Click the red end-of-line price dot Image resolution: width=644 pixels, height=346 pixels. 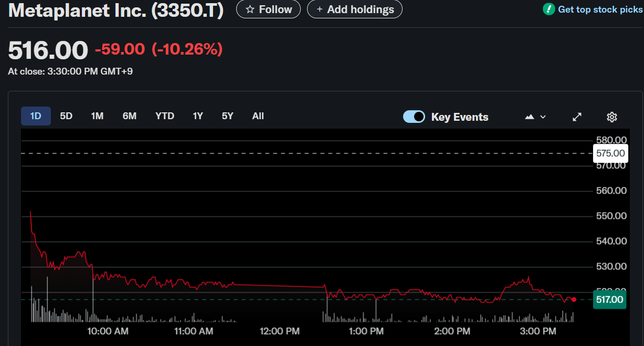[574, 300]
